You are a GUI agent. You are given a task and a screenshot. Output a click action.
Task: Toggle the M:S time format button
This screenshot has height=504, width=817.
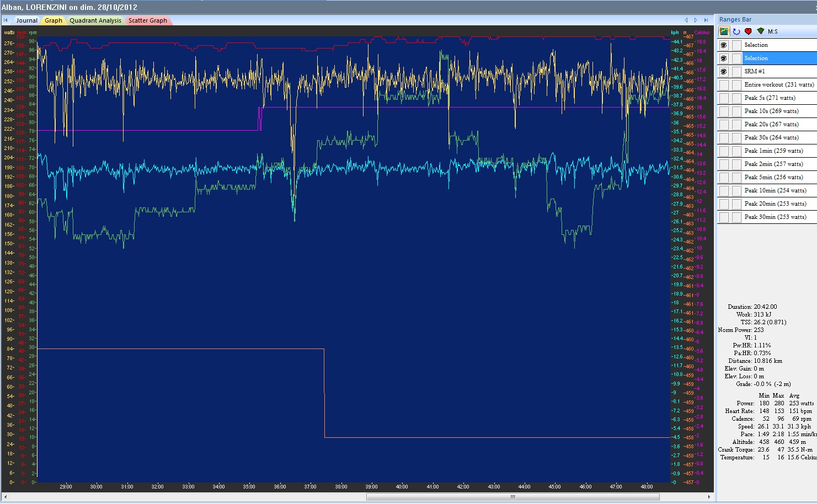click(772, 31)
